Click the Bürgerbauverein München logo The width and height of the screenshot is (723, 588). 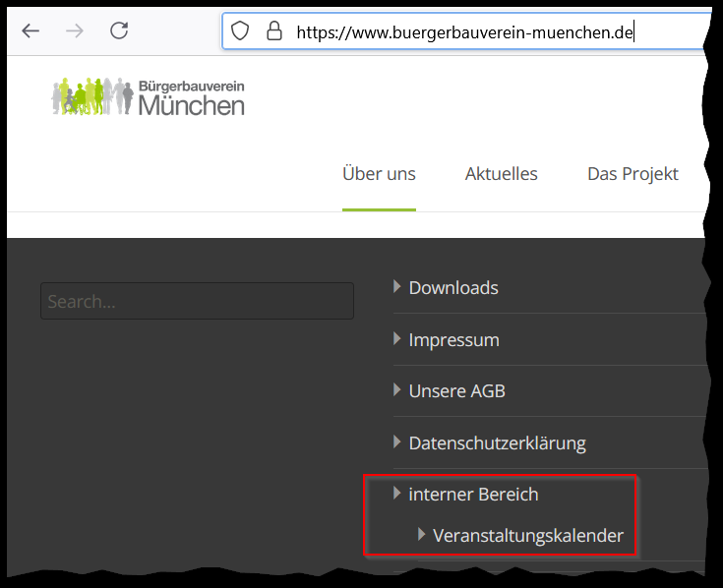pos(148,96)
